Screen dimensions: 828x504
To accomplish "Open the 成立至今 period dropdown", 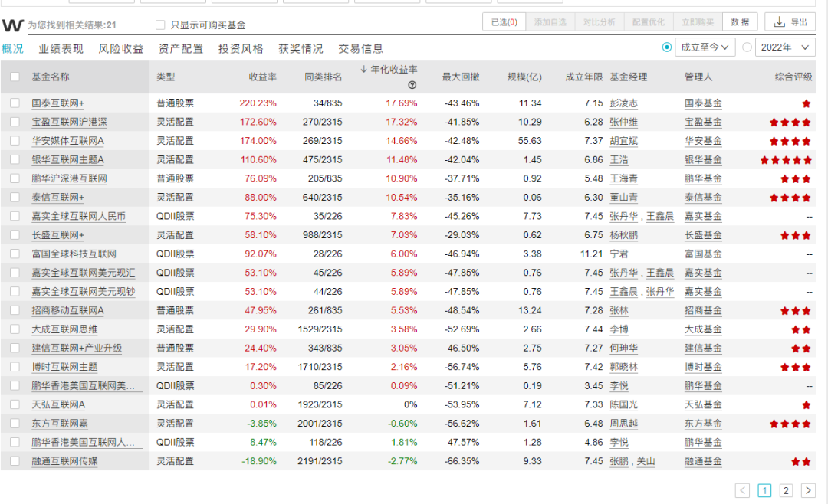I will 705,47.
